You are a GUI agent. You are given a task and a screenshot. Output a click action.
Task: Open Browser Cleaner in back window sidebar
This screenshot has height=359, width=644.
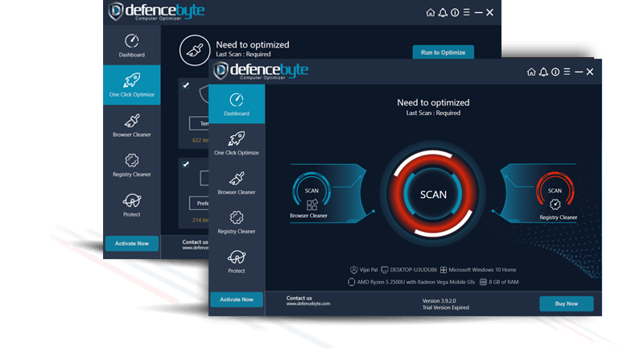point(132,126)
